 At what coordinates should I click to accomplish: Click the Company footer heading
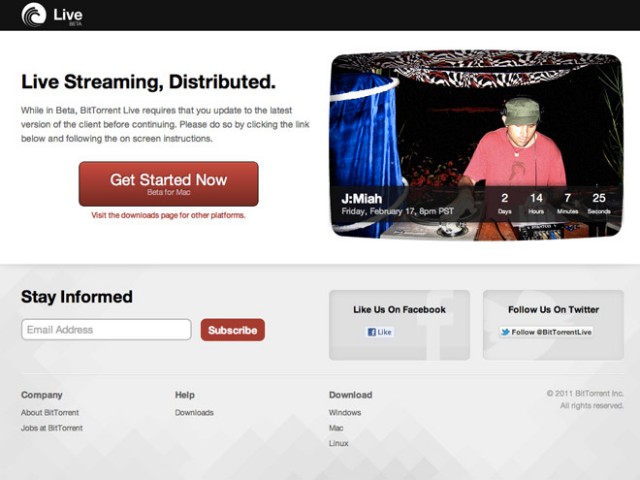click(x=42, y=395)
